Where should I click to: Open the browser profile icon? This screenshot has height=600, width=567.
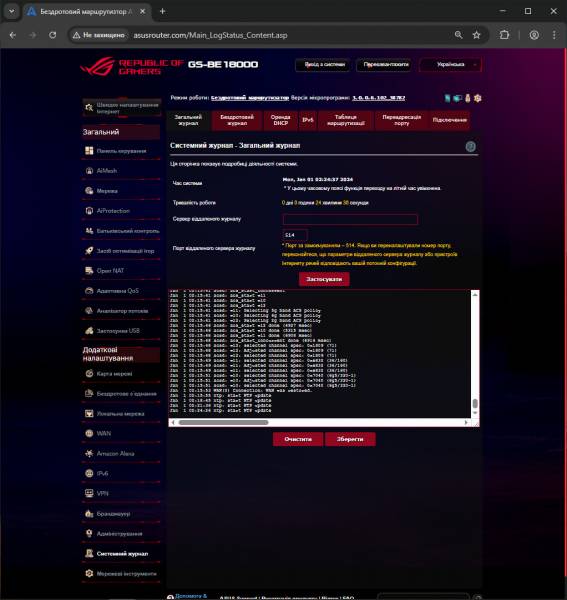click(x=534, y=35)
